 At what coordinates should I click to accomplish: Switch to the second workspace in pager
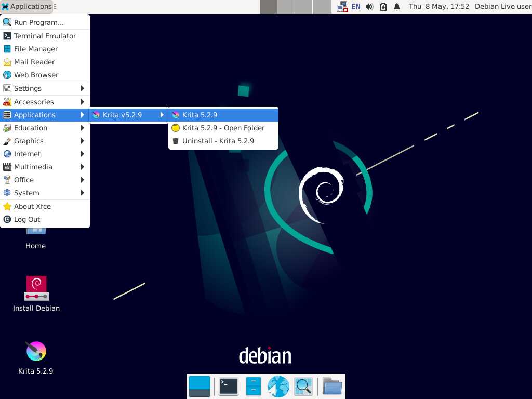point(286,7)
